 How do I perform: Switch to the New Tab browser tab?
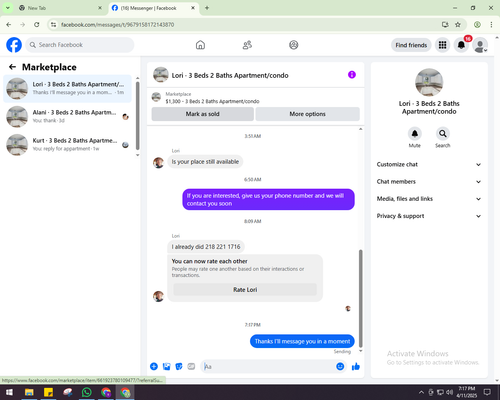[x=60, y=8]
